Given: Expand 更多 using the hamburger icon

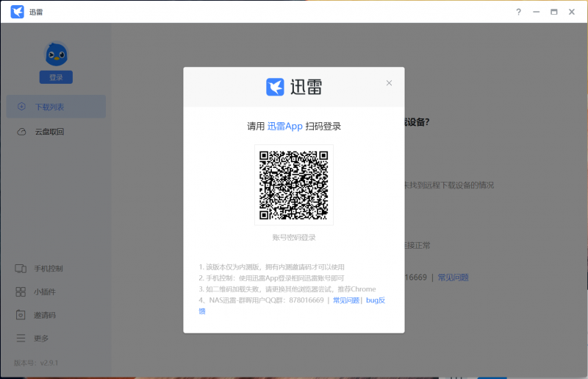Looking at the screenshot, I should 21,338.
